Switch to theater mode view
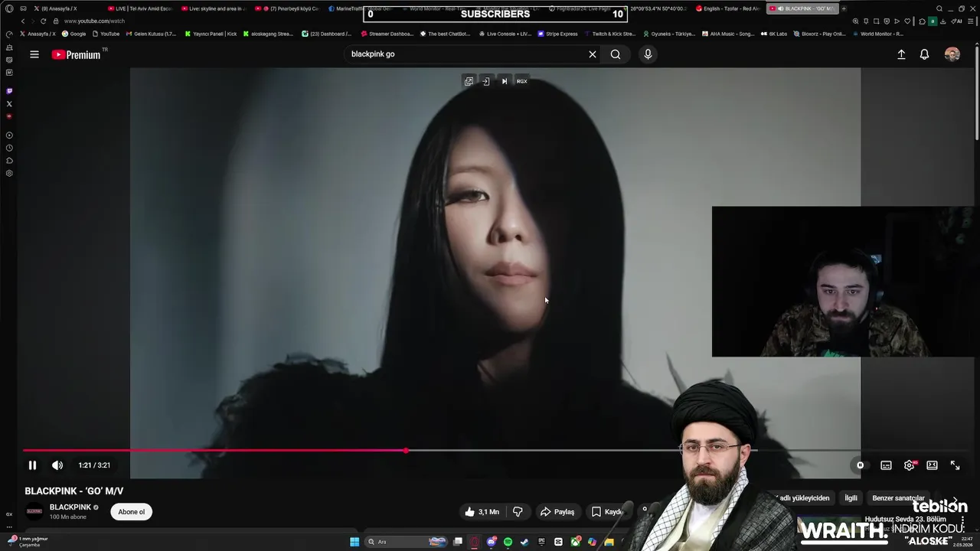The image size is (980, 551). click(932, 465)
